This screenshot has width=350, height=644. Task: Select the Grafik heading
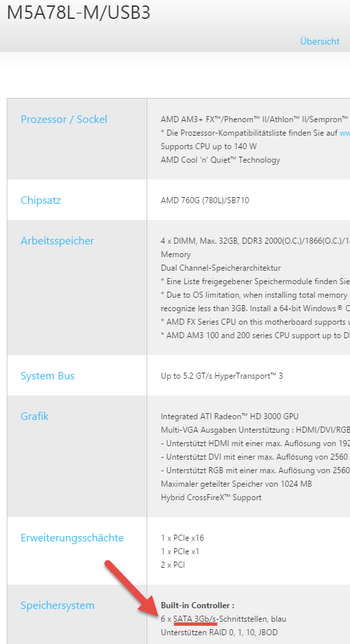34,416
